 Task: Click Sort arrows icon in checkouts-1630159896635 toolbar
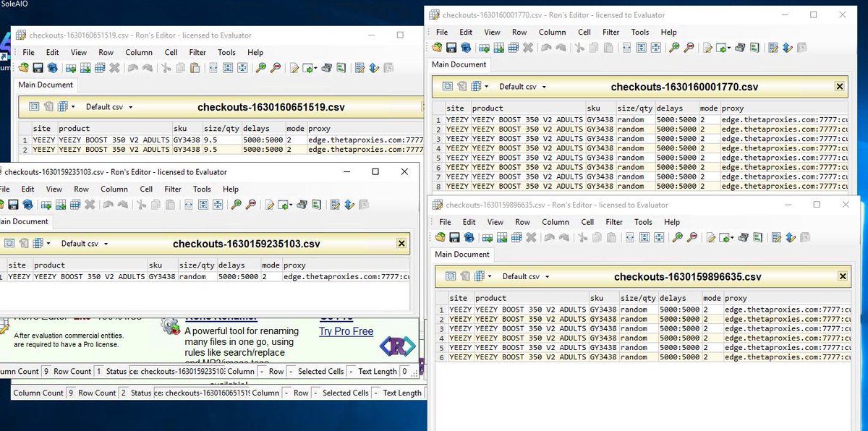(x=790, y=237)
